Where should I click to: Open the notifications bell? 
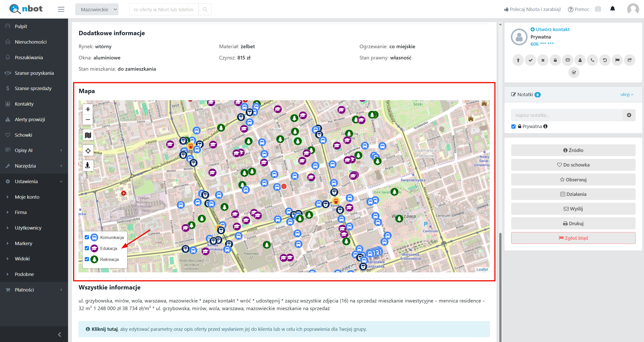click(x=612, y=9)
